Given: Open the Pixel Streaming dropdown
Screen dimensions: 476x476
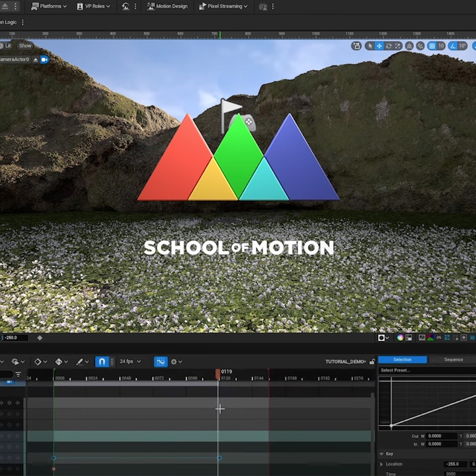Looking at the screenshot, I should pyautogui.click(x=223, y=6).
